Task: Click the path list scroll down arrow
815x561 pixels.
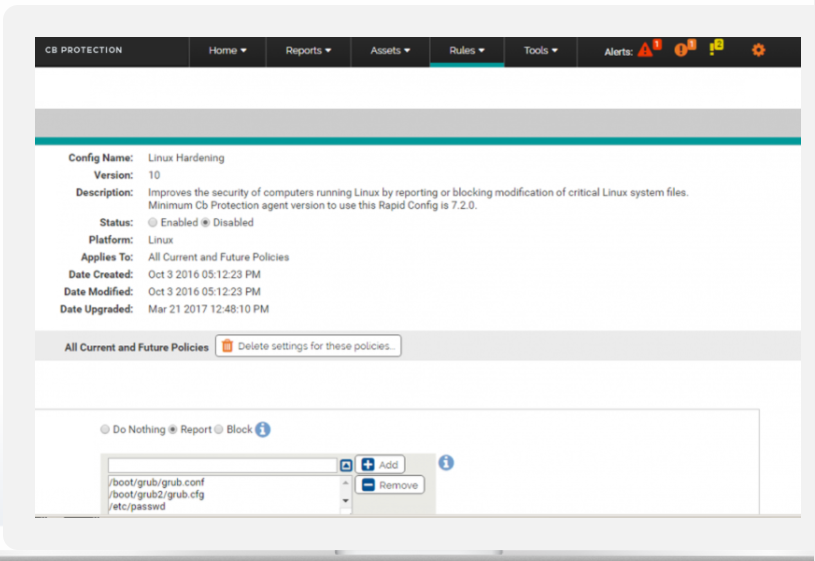Action: pyautogui.click(x=346, y=500)
